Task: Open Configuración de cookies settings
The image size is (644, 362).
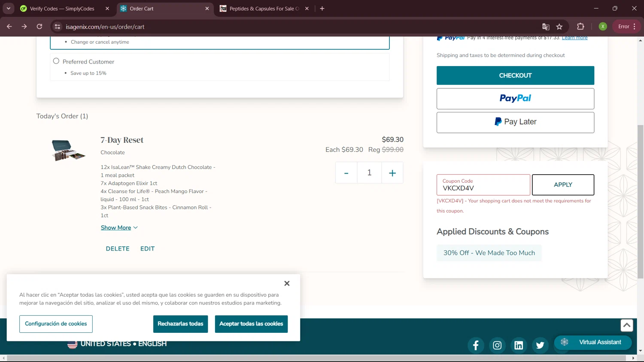Action: click(x=56, y=324)
